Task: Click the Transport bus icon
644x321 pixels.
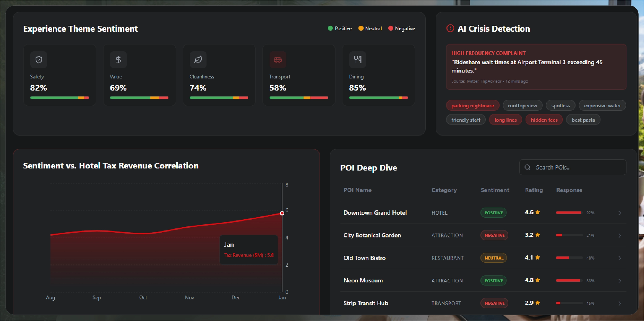Action: pos(278,60)
